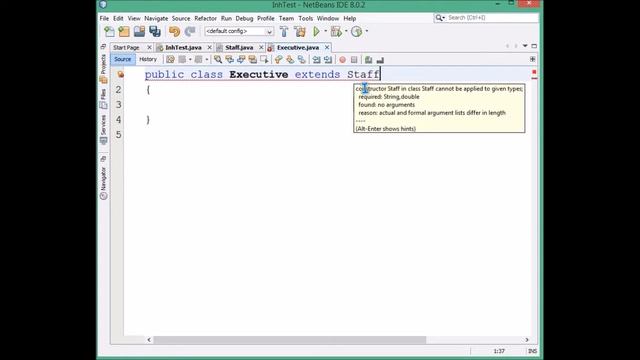
Task: Open the Projects side panel
Action: click(103, 69)
